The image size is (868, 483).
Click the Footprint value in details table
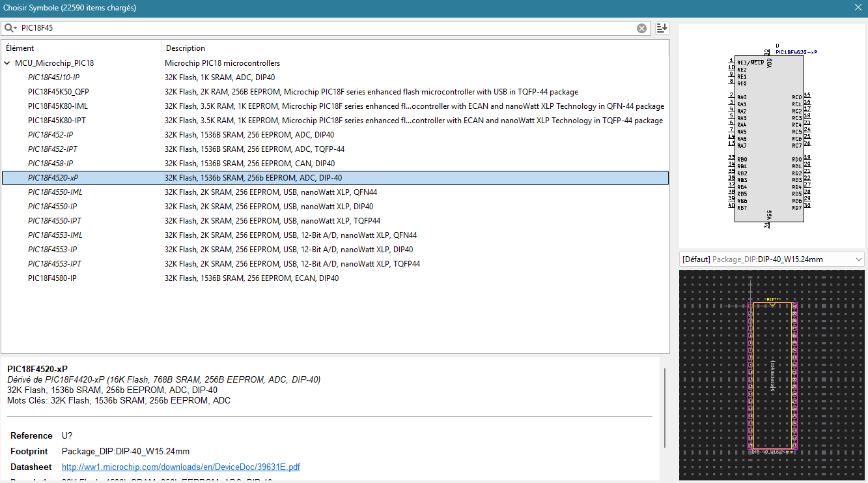(126, 451)
